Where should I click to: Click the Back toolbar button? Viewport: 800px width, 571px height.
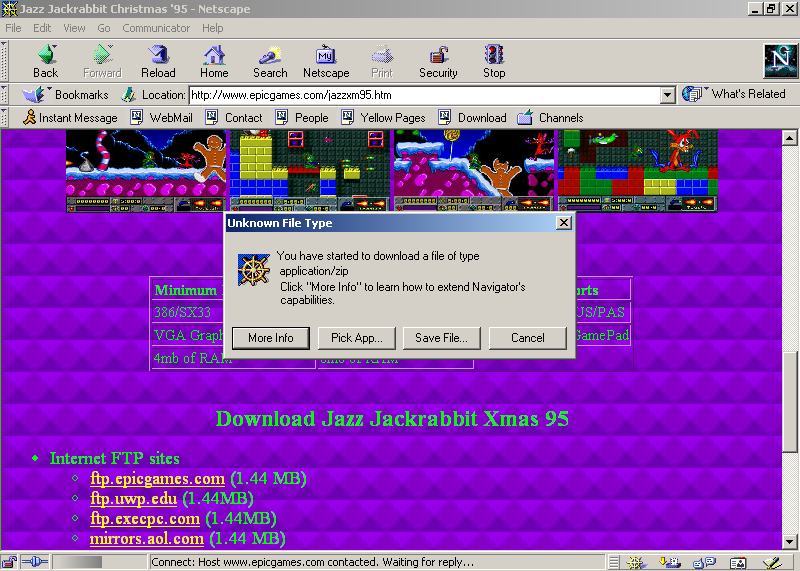point(45,61)
